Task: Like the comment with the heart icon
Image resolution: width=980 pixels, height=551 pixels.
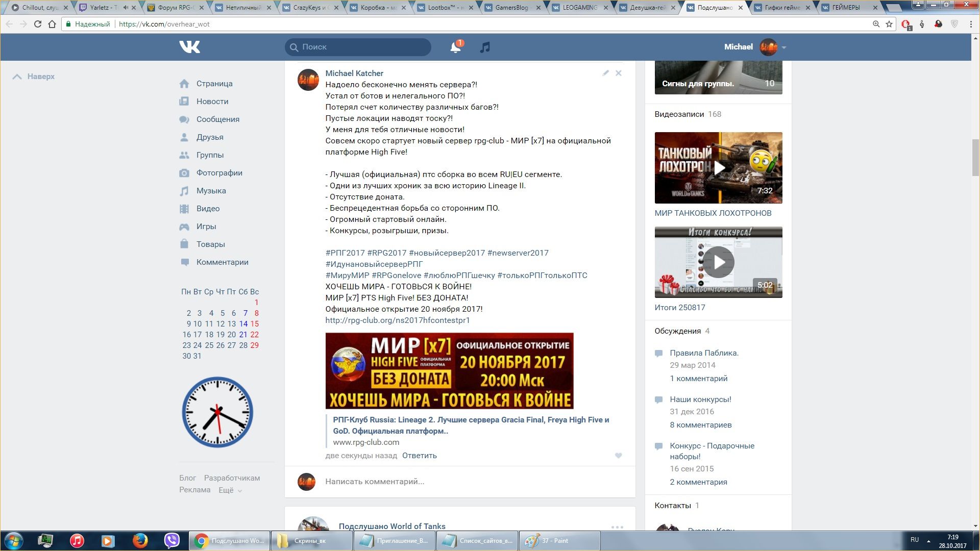Action: click(618, 456)
